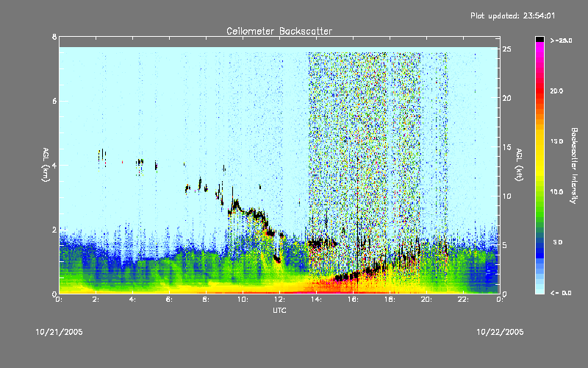Click the 20 tick on kft axis

coord(507,99)
